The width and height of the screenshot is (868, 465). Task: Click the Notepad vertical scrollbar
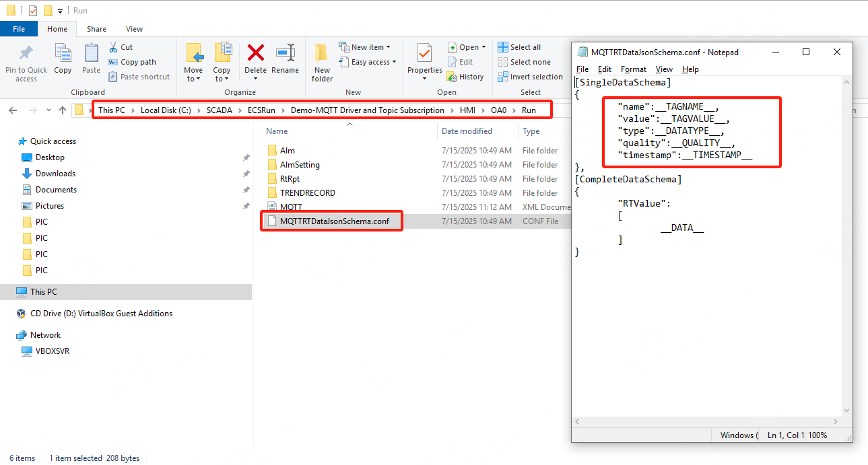847,246
